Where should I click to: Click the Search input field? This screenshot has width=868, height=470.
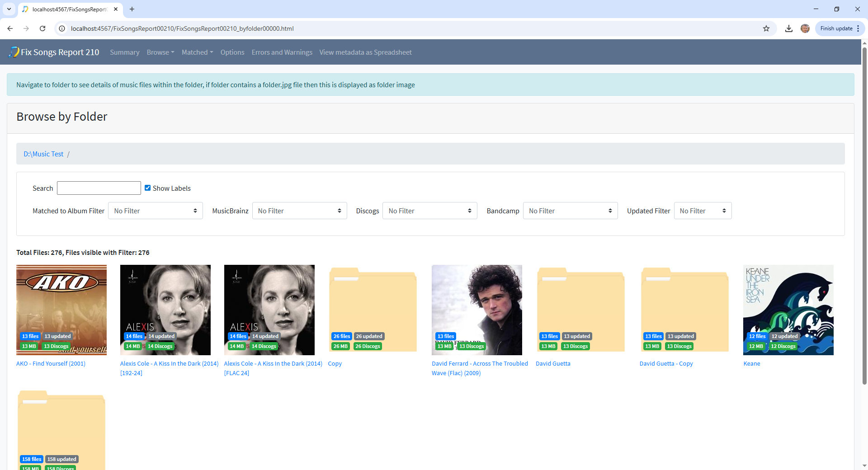(99, 188)
